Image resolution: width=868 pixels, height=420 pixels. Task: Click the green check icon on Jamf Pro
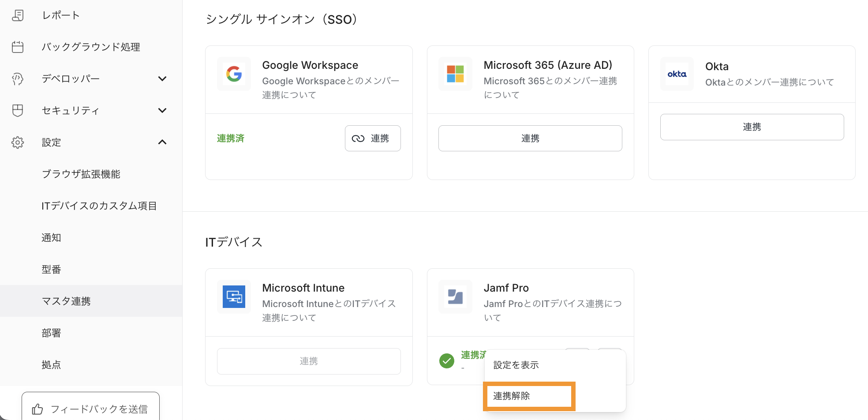(x=447, y=361)
